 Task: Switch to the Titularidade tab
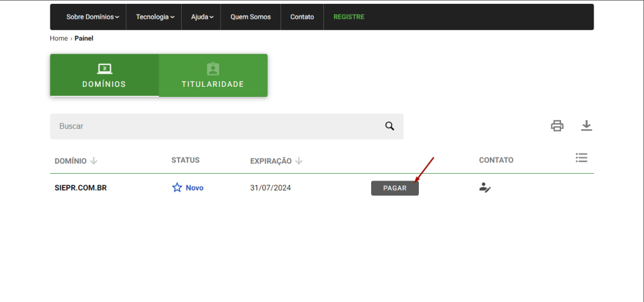213,75
